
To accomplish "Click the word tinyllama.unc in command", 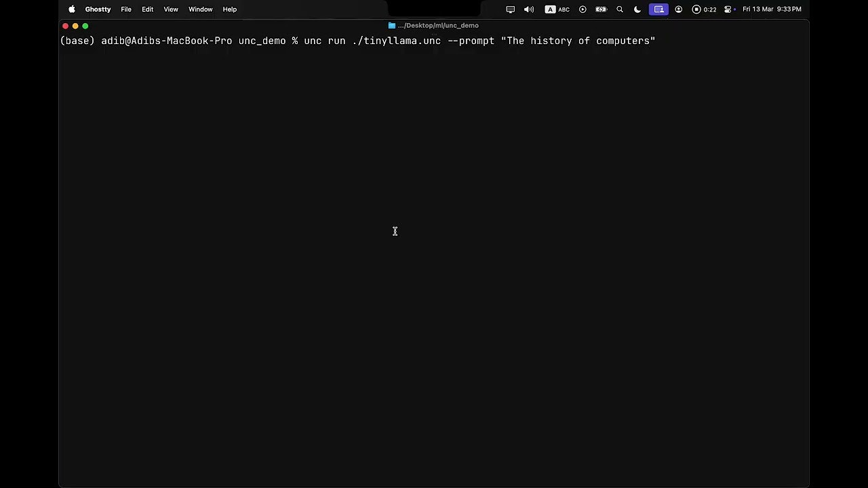I will [402, 41].
